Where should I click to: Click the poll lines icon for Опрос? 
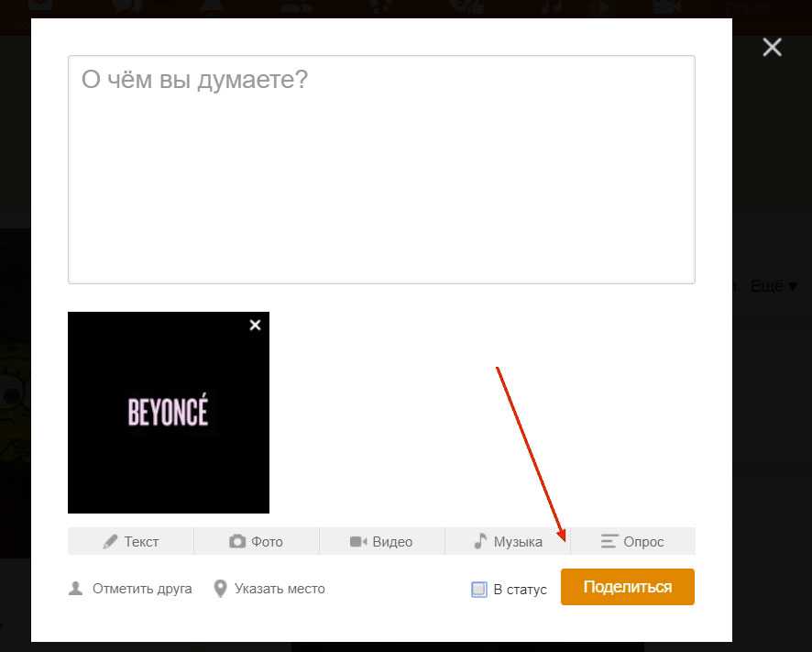pos(609,542)
